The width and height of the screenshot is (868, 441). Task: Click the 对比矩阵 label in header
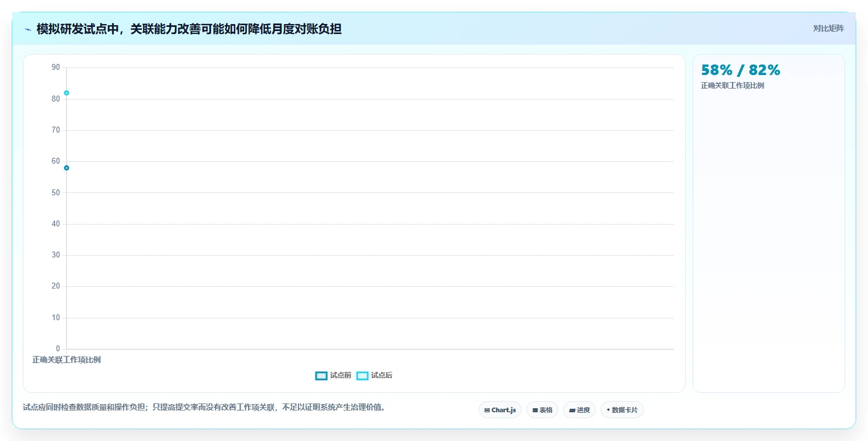pyautogui.click(x=828, y=28)
